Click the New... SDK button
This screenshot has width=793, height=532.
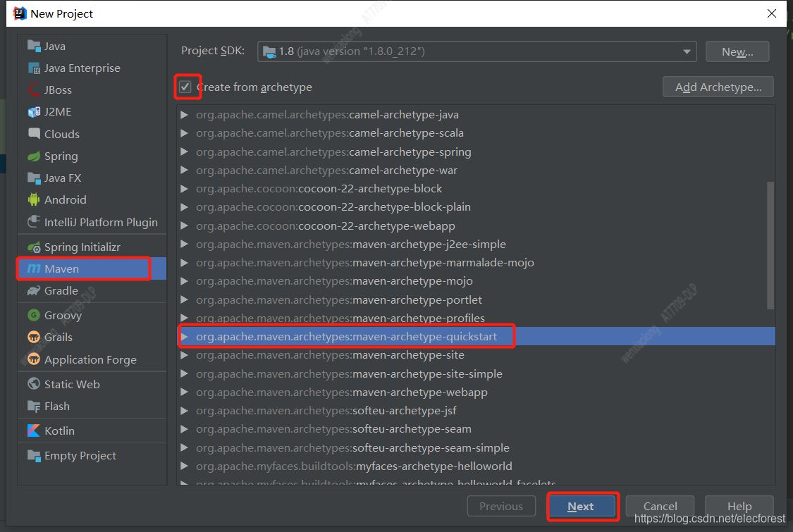(737, 51)
